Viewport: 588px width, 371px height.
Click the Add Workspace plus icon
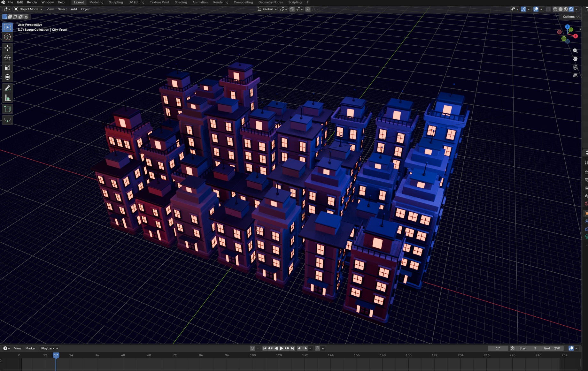(307, 2)
